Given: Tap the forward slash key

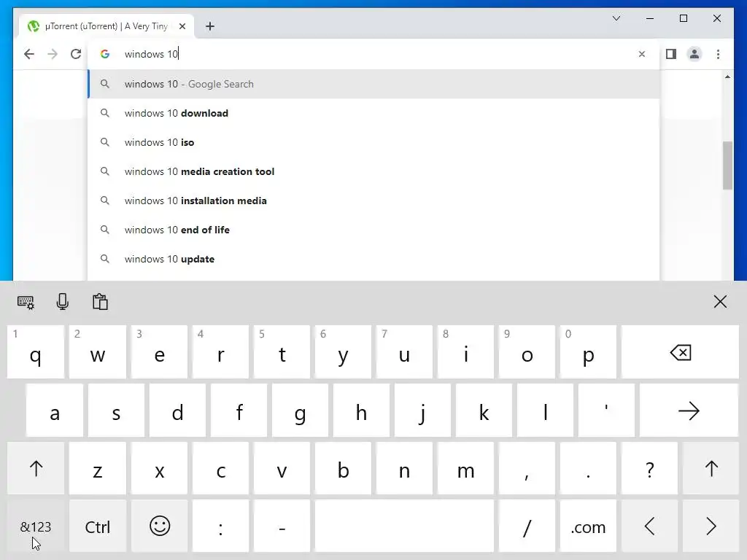Looking at the screenshot, I should coord(527,526).
